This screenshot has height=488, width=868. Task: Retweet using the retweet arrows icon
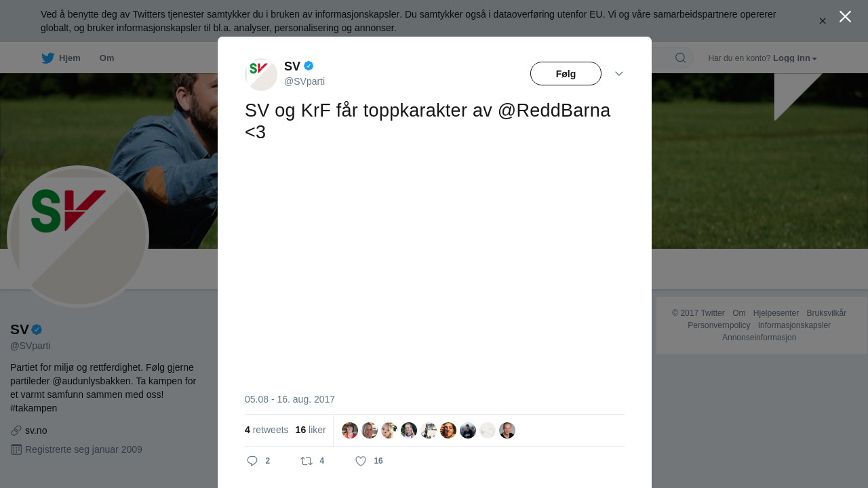(307, 461)
